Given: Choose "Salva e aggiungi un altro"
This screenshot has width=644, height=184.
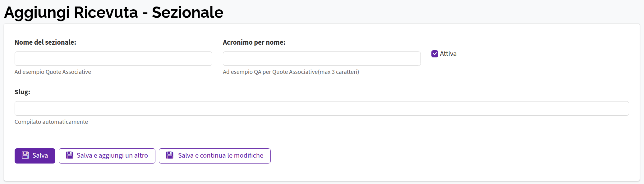Looking at the screenshot, I should pyautogui.click(x=107, y=155).
